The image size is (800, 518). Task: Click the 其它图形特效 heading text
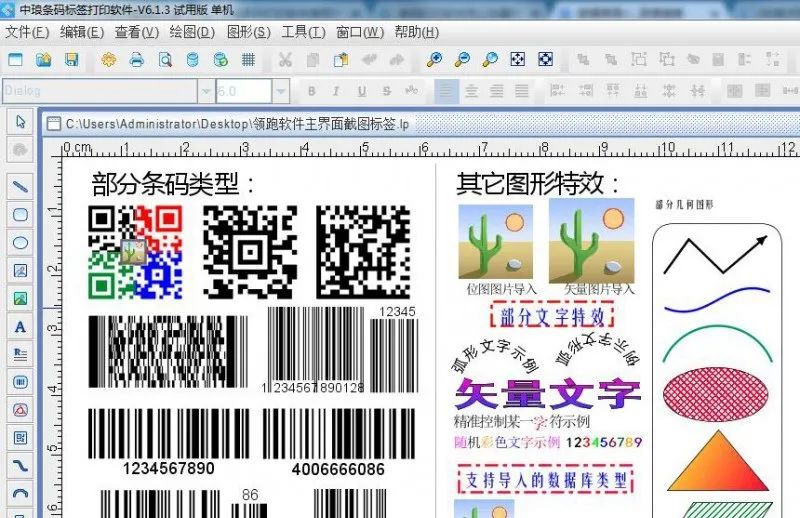pyautogui.click(x=538, y=184)
